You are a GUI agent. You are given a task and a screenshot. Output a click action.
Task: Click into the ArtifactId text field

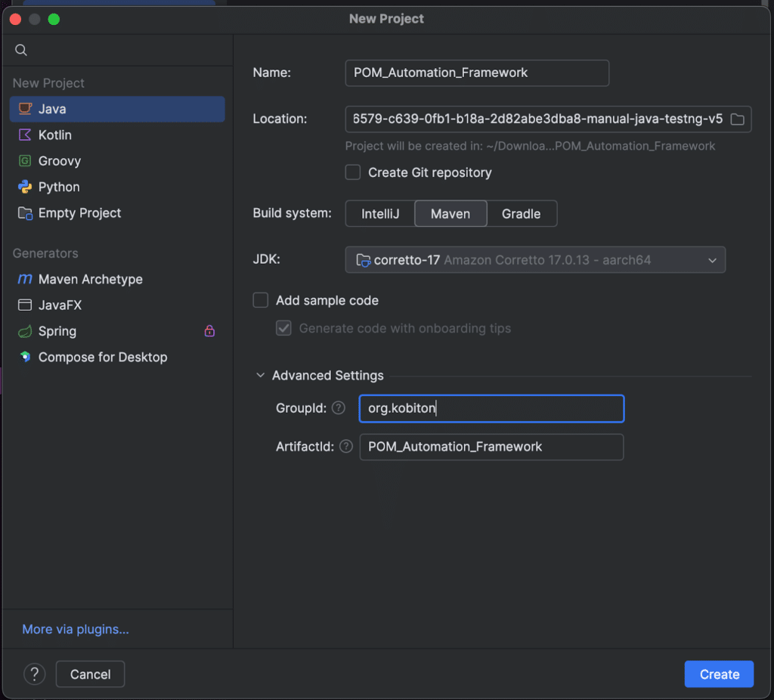click(x=491, y=447)
